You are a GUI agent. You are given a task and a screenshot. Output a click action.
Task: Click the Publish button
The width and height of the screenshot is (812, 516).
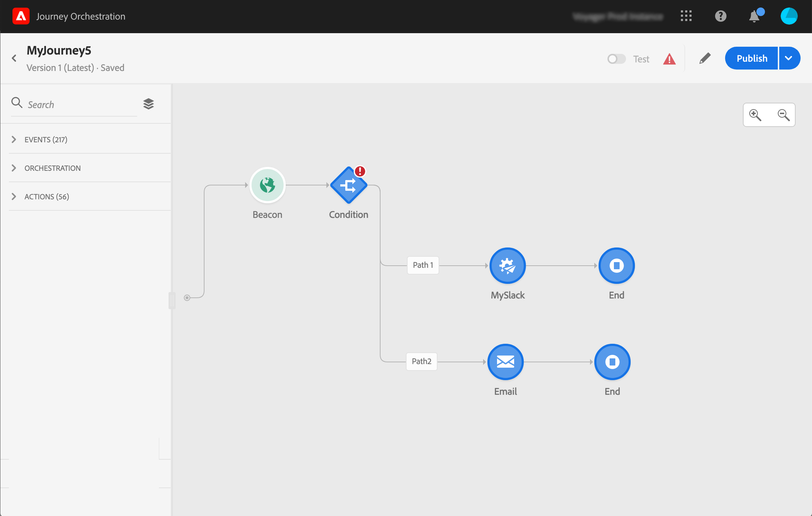[751, 58]
